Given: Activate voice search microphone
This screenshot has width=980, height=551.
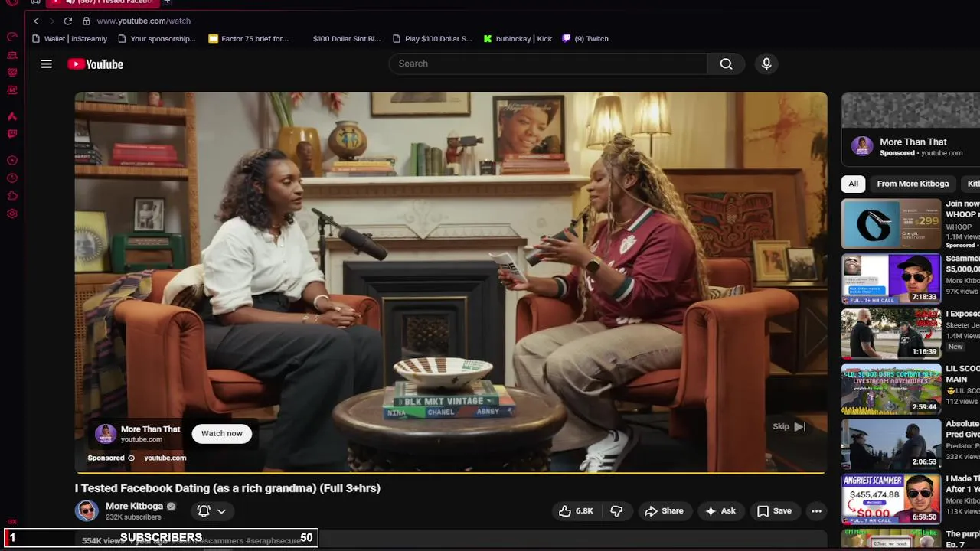Looking at the screenshot, I should pos(766,64).
